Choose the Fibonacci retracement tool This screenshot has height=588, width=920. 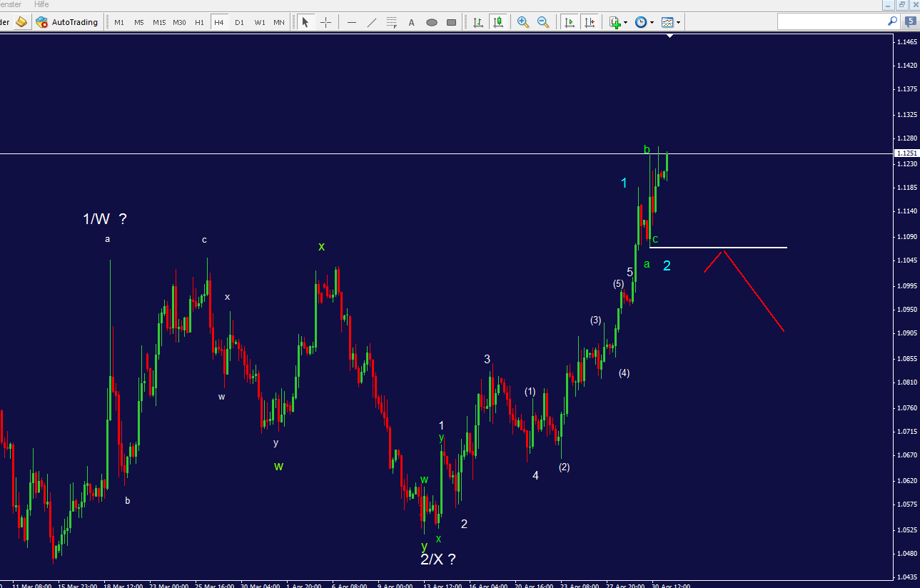(x=391, y=22)
